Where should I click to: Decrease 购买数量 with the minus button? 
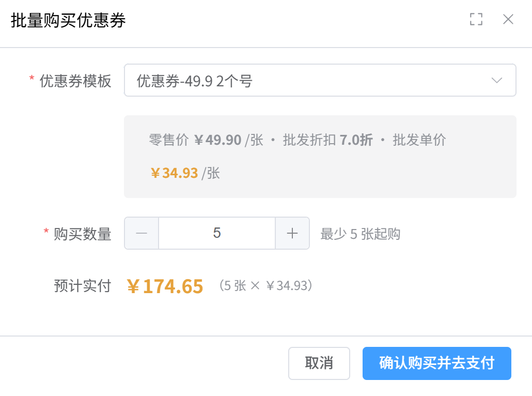coord(142,233)
